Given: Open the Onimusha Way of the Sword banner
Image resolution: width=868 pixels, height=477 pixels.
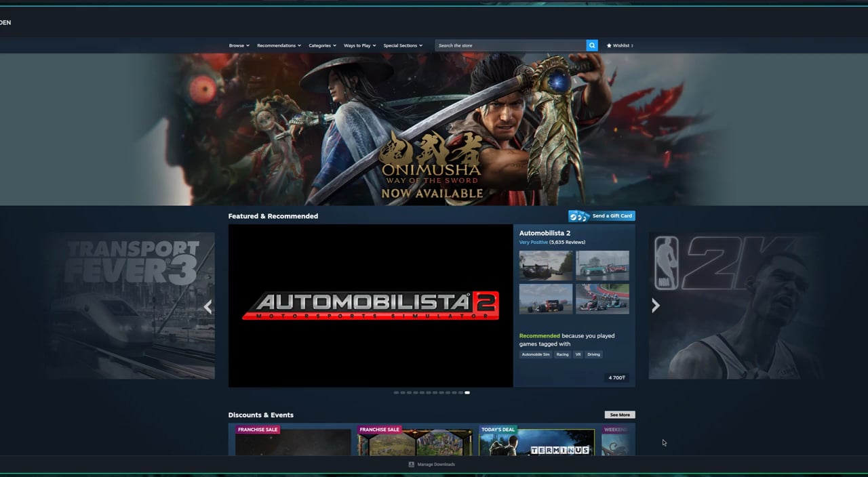Looking at the screenshot, I should 434,129.
